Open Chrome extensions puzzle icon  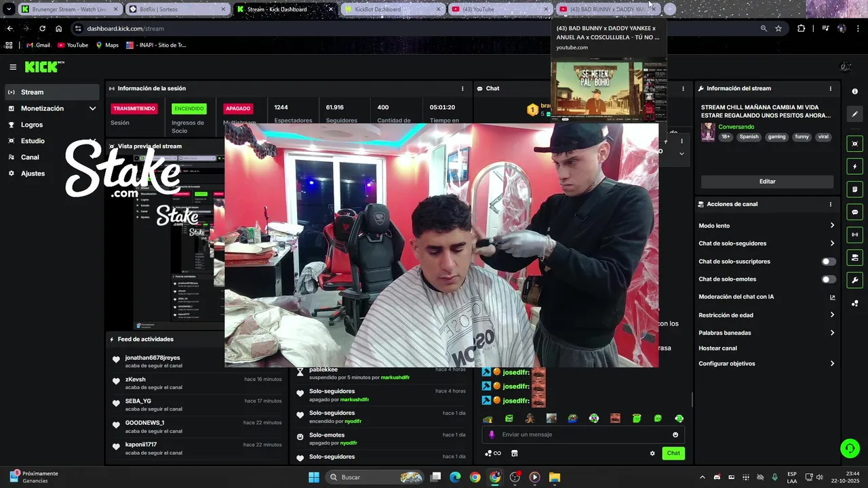(802, 28)
